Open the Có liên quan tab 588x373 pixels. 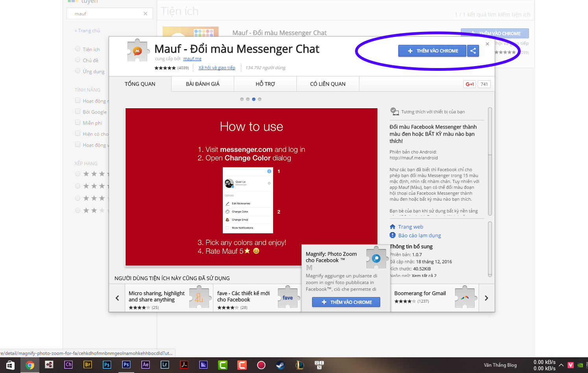(x=328, y=84)
